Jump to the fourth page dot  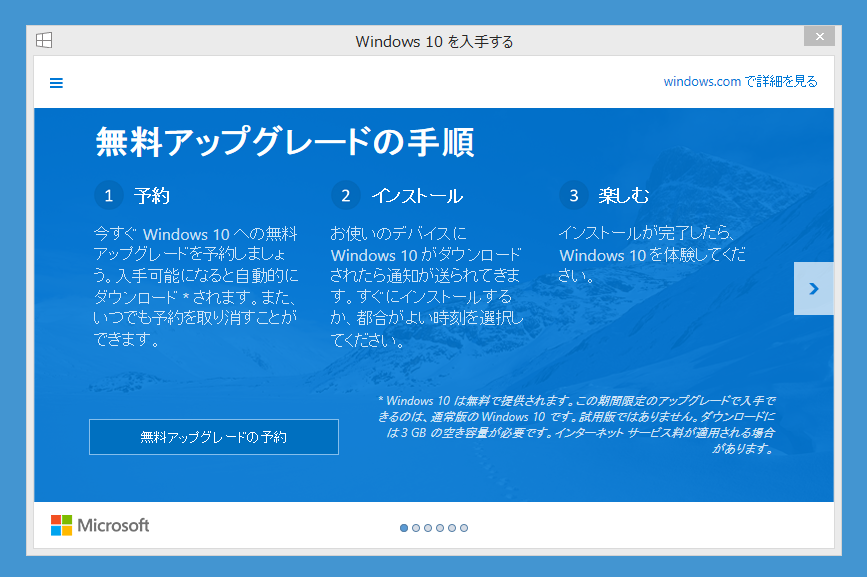click(440, 528)
